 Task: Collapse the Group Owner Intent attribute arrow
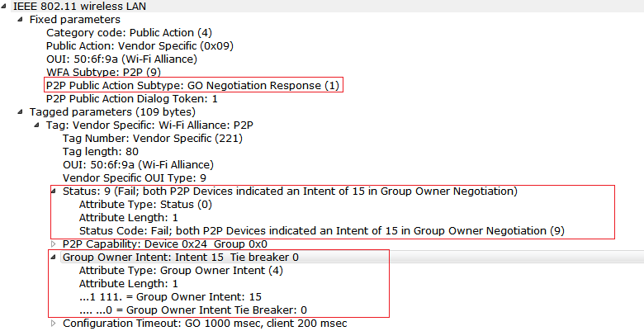54,257
